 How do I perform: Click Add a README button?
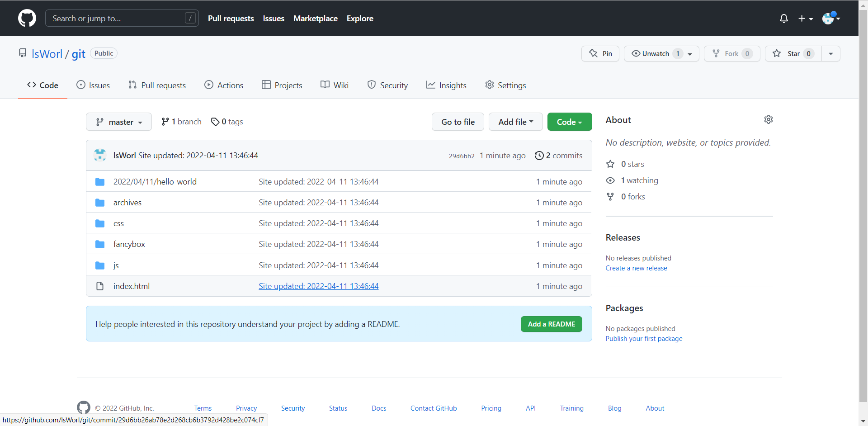point(552,324)
